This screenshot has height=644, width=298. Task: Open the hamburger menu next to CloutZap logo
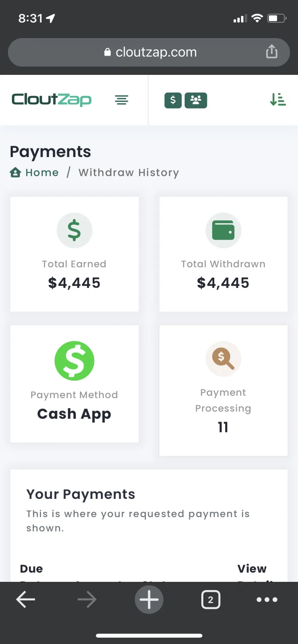pyautogui.click(x=122, y=100)
